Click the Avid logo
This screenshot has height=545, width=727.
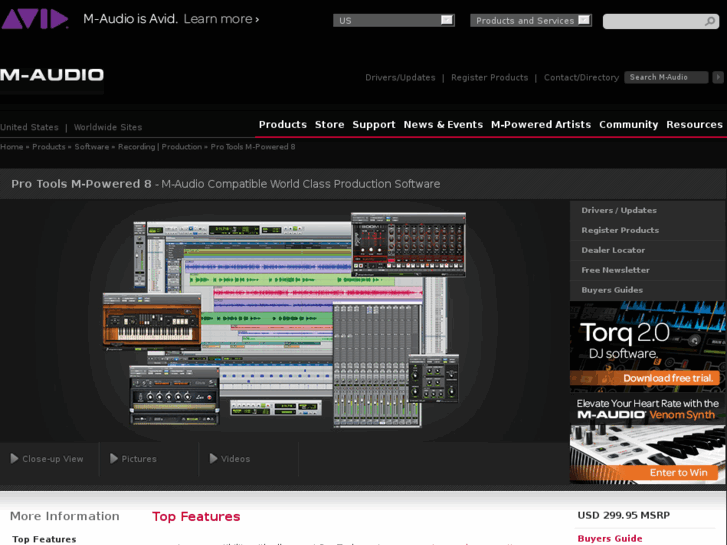[x=35, y=19]
